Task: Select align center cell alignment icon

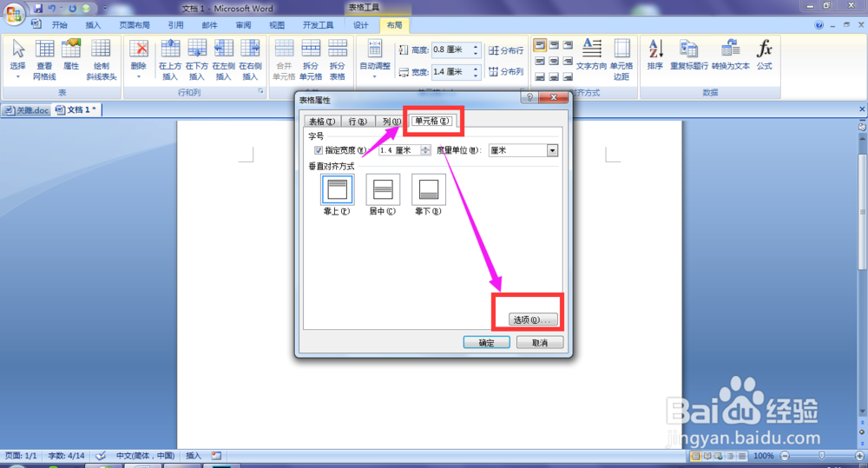Action: 554,61
